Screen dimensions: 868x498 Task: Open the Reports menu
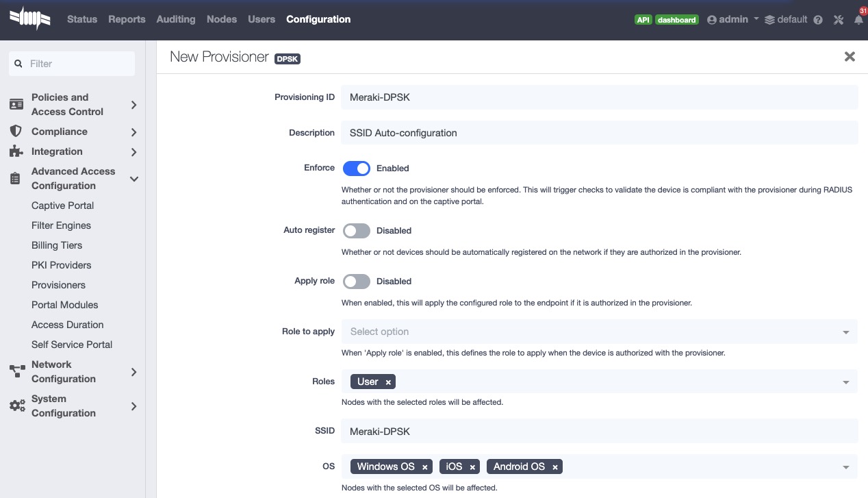127,19
